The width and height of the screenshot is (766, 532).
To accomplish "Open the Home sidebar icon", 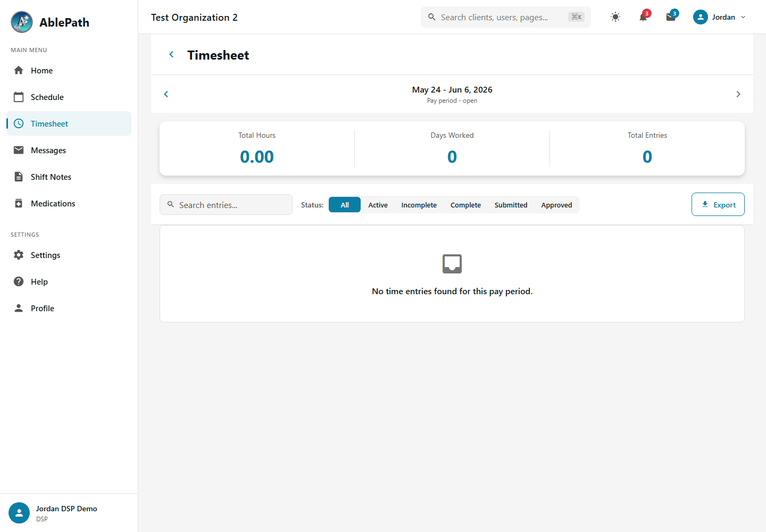I will [x=19, y=70].
